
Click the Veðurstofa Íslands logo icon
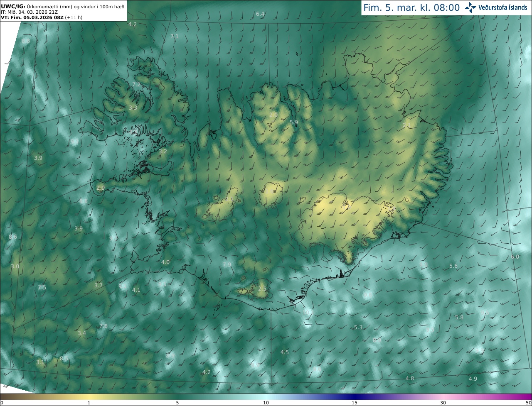[470, 7]
